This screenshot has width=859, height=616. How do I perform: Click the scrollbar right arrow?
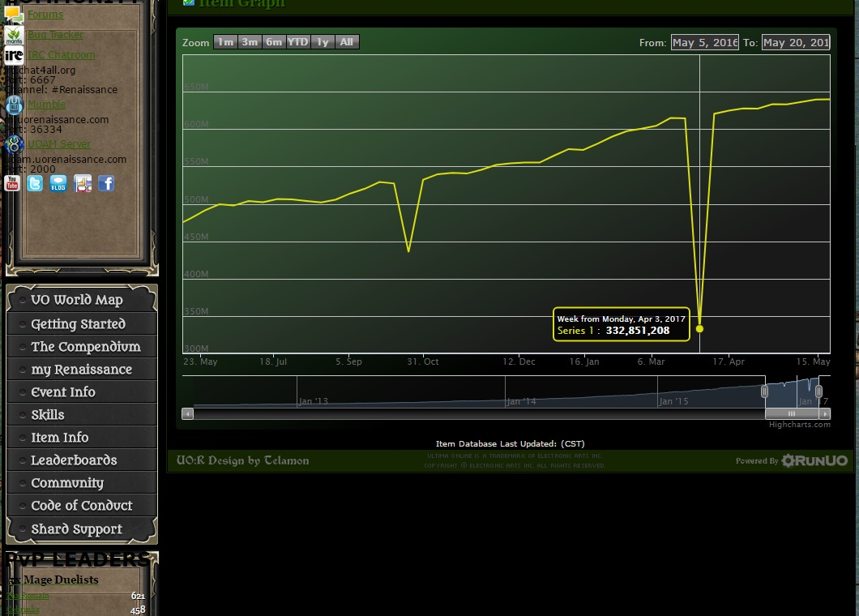(825, 413)
